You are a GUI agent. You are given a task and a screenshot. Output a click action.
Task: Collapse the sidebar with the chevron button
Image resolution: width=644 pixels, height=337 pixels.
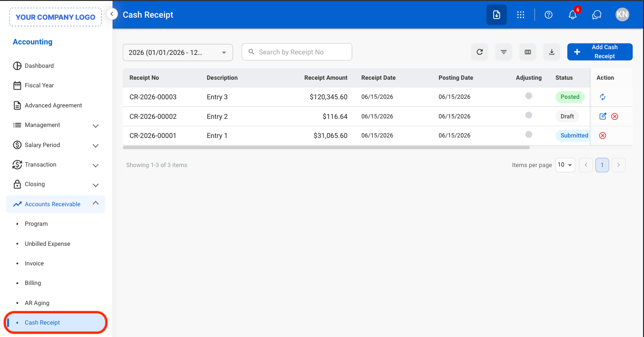click(112, 14)
